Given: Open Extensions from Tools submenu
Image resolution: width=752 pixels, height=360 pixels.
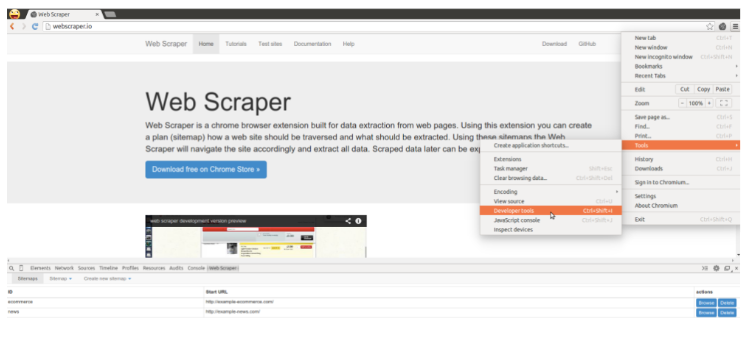Looking at the screenshot, I should pos(551,159).
